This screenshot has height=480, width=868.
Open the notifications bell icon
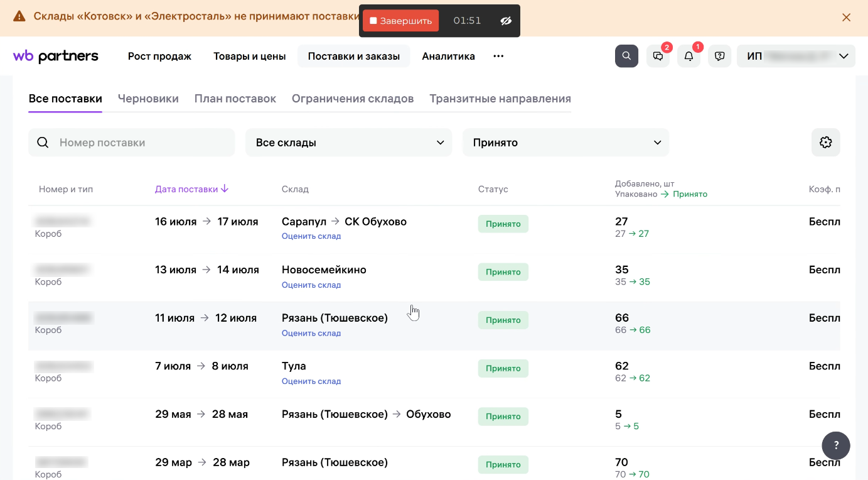point(689,56)
